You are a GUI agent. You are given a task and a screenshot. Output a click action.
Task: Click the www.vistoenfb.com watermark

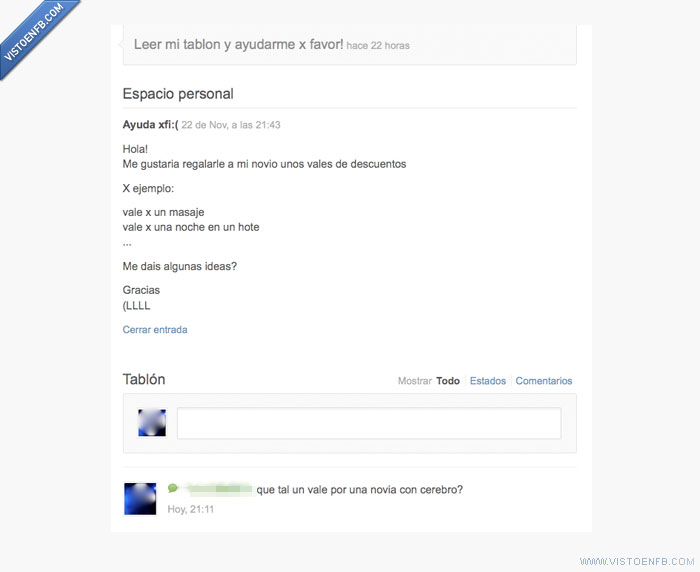[636, 561]
